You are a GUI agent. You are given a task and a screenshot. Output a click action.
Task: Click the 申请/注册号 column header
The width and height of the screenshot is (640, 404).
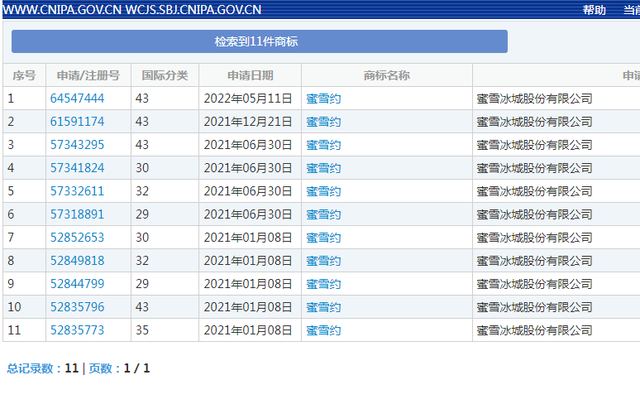88,75
